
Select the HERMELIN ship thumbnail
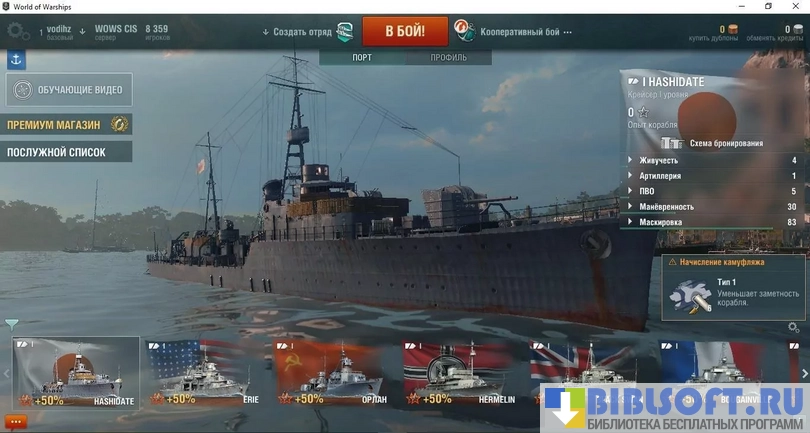[x=461, y=374]
